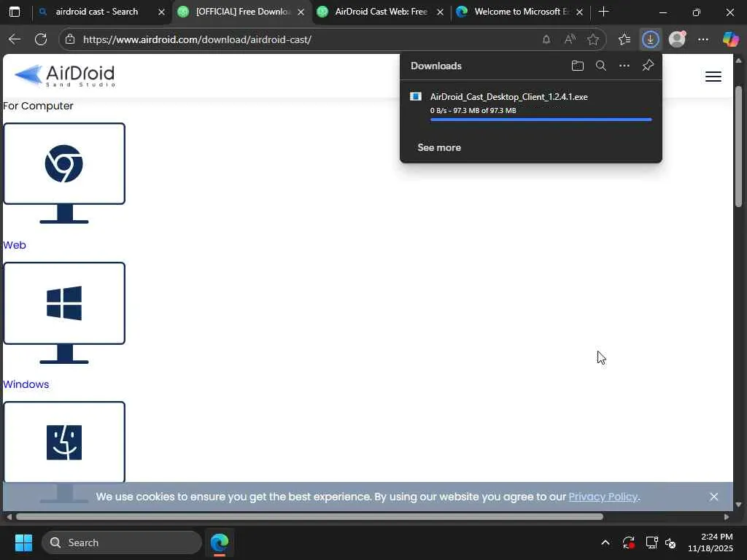This screenshot has height=560, width=747.
Task: View site information lock icon
Action: pos(70,39)
